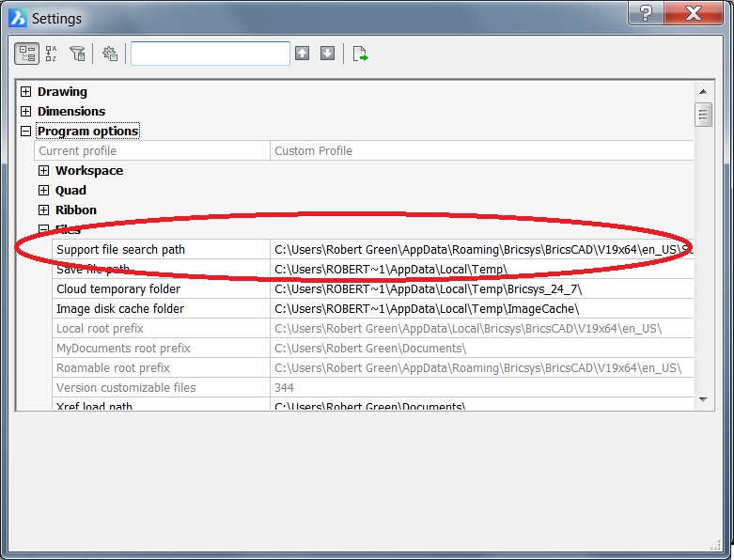Find next search result (down arrow)
The image size is (734, 560).
coord(327,54)
